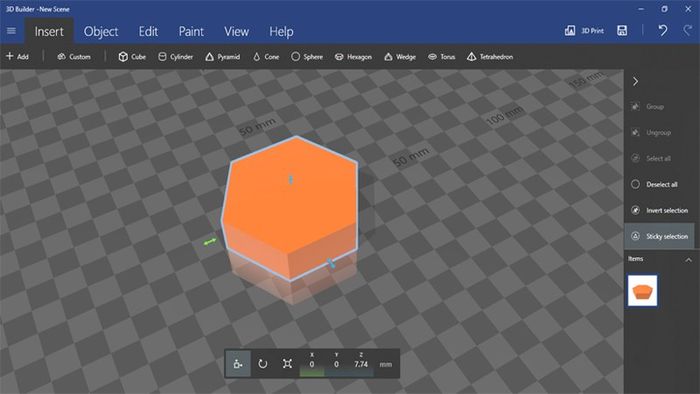Screen dimensions: 700x394
Task: Redo the last action
Action: click(x=688, y=30)
